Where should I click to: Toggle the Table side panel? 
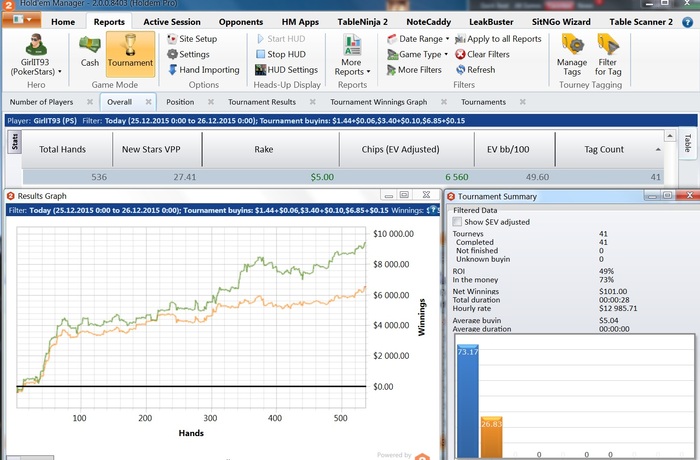[x=688, y=143]
